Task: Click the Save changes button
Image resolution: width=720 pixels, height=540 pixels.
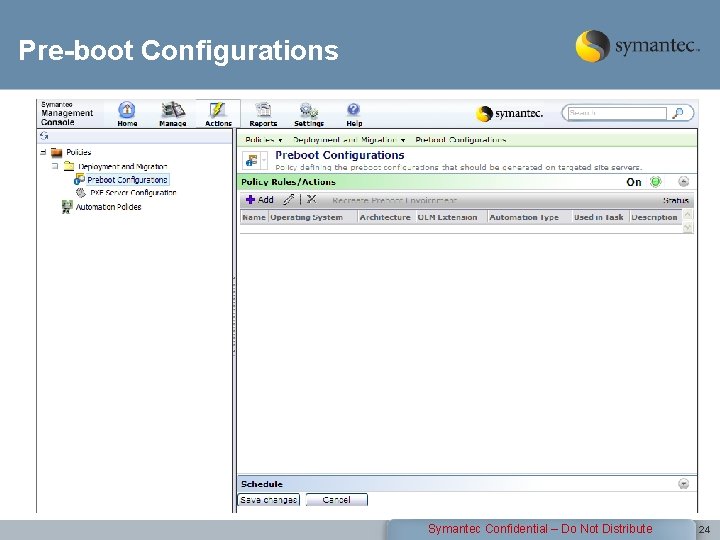Action: [x=269, y=500]
